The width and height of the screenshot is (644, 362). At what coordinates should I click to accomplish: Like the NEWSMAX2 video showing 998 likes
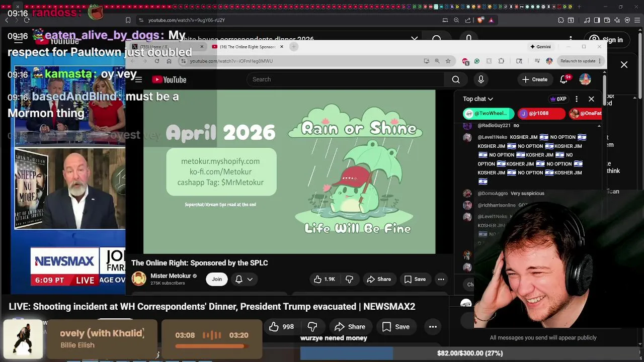pyautogui.click(x=282, y=327)
